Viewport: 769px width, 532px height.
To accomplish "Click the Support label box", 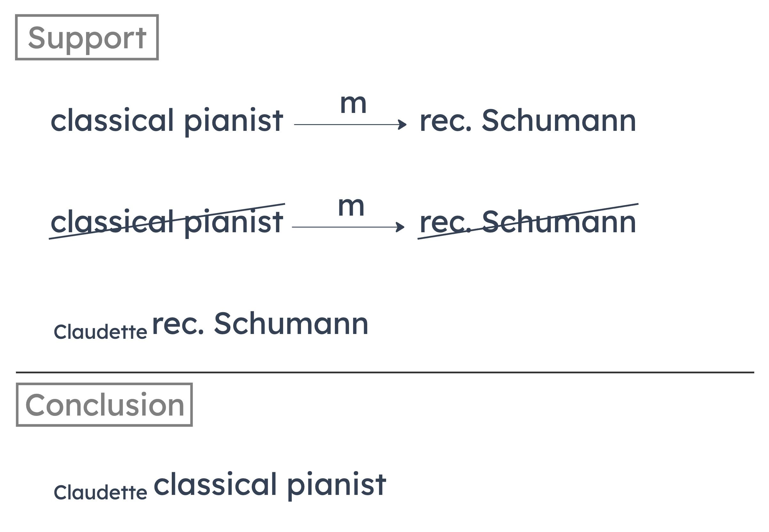I will (x=87, y=37).
